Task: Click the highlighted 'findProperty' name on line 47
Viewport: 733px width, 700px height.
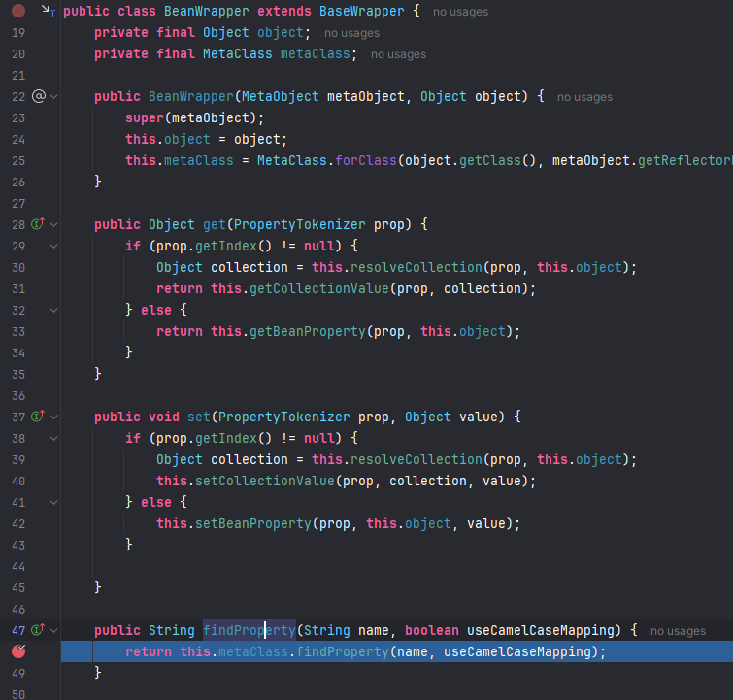Action: (x=250, y=630)
